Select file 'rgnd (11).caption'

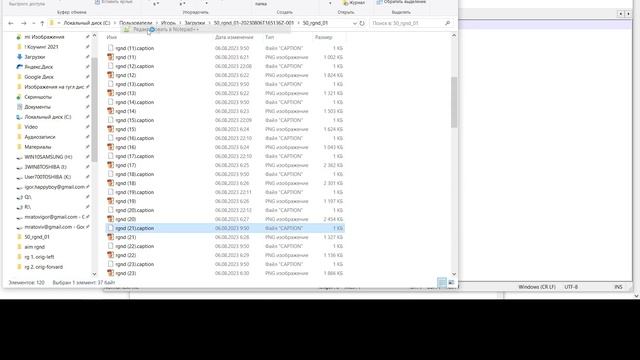tap(134, 48)
